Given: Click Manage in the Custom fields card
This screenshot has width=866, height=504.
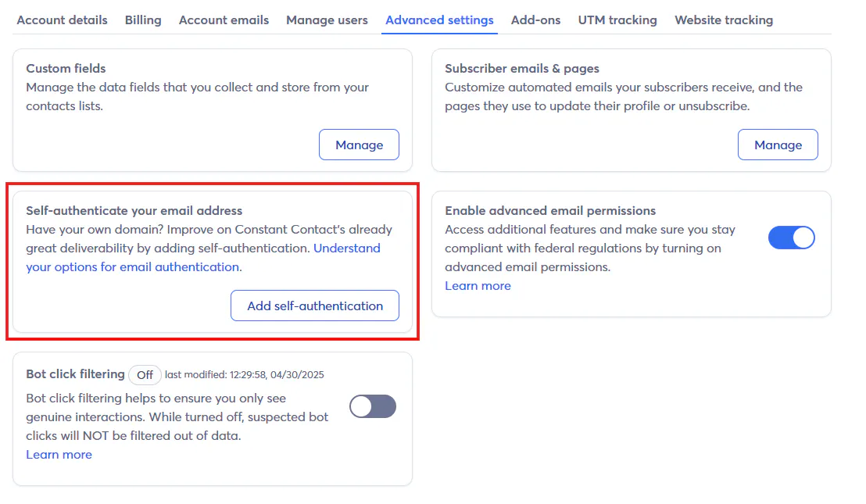Looking at the screenshot, I should pyautogui.click(x=359, y=145).
